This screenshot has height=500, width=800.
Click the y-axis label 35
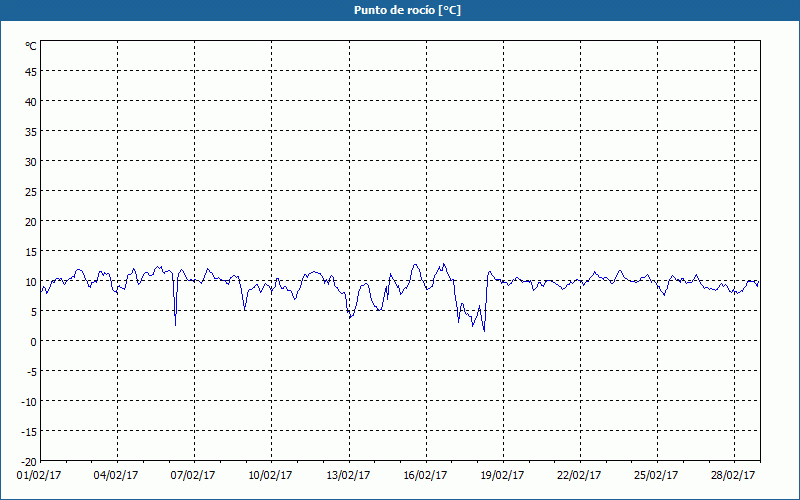[31, 132]
